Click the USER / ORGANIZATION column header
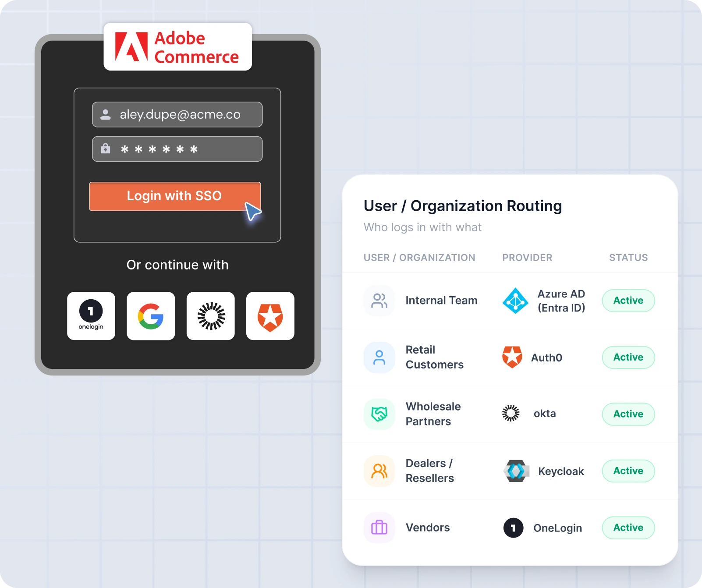The height and width of the screenshot is (588, 702). 419,258
